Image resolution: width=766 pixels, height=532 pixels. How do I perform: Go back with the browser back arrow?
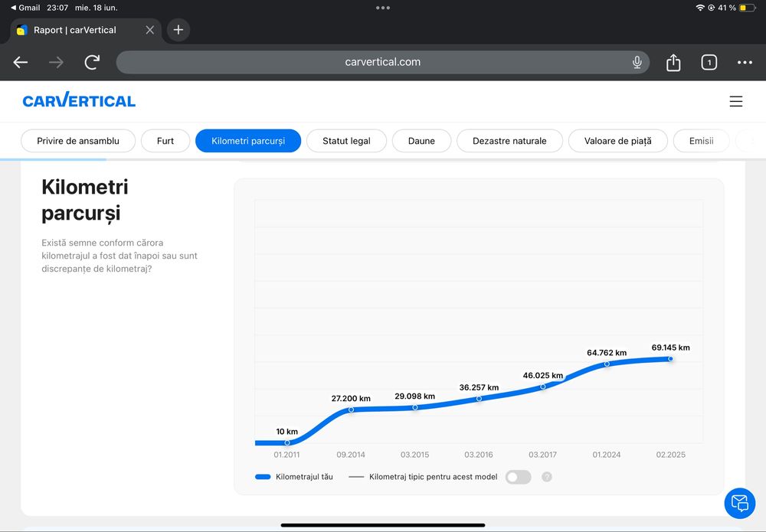click(21, 63)
